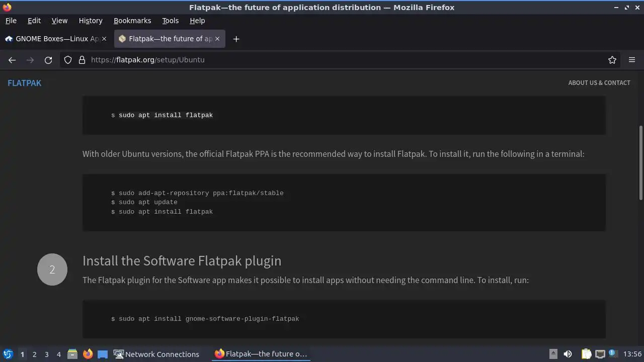
Task: Switch to workspace 3
Action: coord(46,354)
